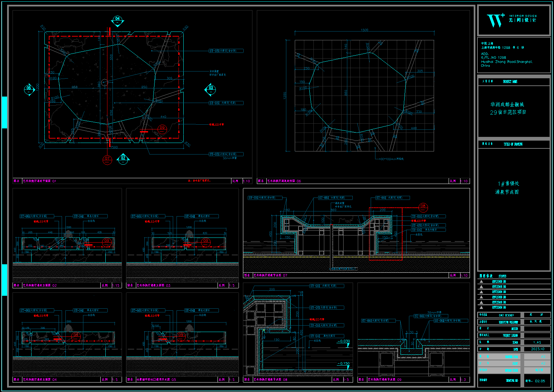Select project name text 华润成都金融城
The width and height of the screenshot is (554, 392).
click(507, 105)
